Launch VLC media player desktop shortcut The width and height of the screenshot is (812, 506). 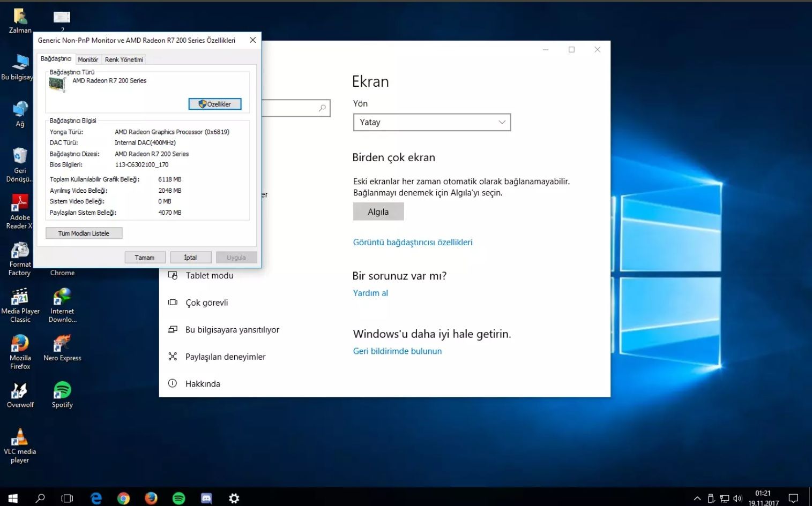pos(20,445)
